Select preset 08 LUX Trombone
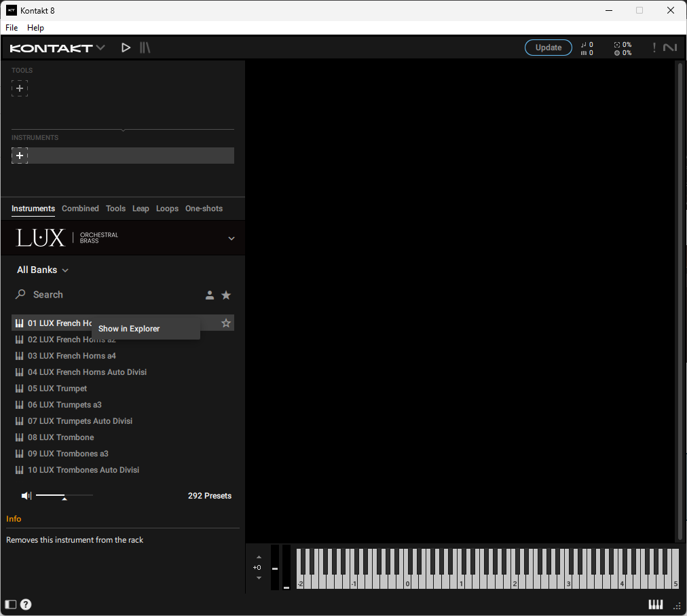This screenshot has height=616, width=687. pyautogui.click(x=123, y=437)
